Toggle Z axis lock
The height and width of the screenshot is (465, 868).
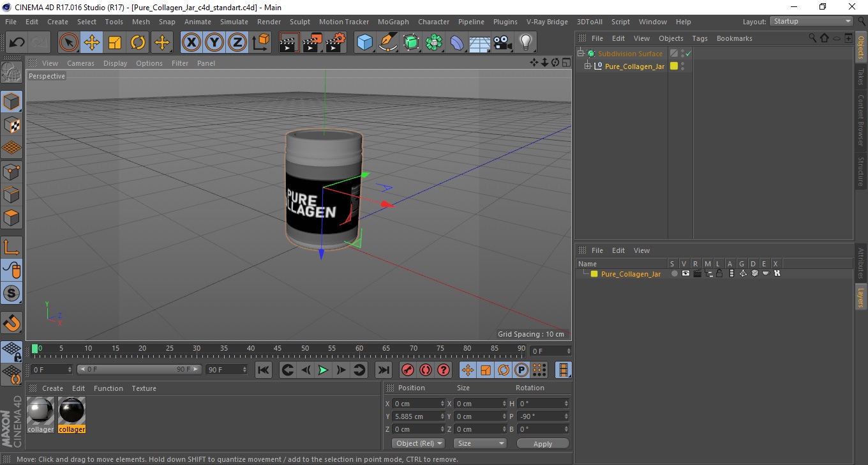coord(237,43)
